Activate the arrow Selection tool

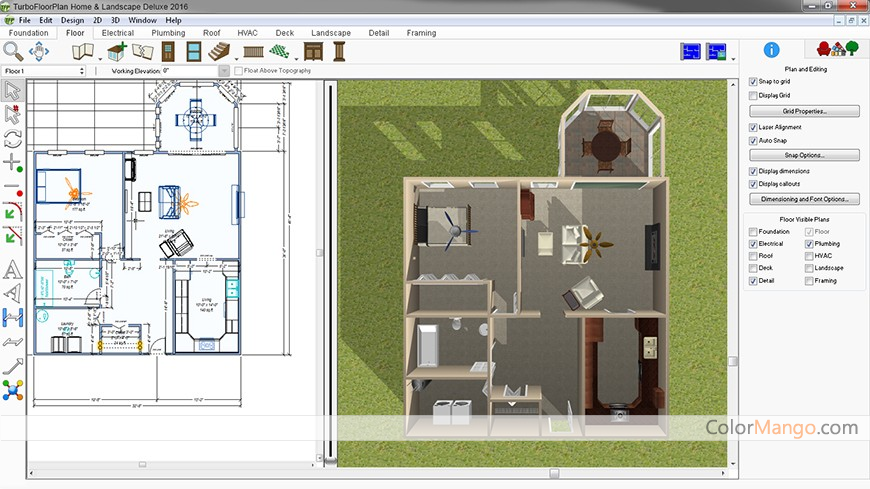click(12, 90)
